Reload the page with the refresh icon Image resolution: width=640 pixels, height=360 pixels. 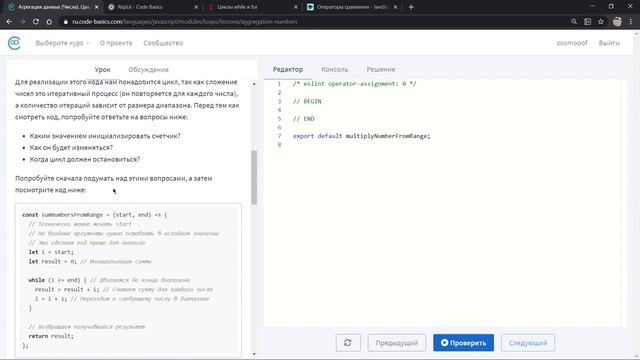tap(36, 22)
